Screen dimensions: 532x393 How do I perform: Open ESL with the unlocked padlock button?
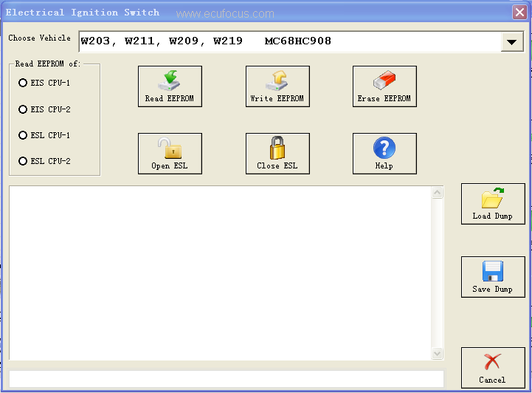[170, 154]
